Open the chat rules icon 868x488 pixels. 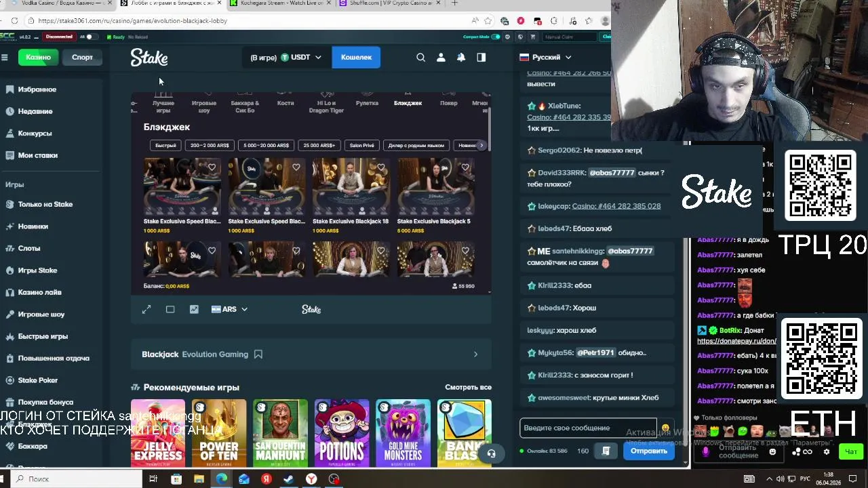point(606,451)
